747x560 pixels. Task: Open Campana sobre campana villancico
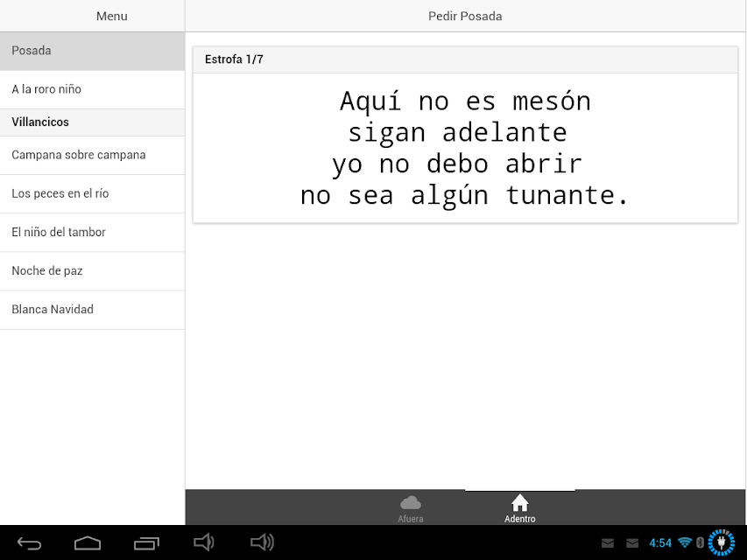(93, 155)
